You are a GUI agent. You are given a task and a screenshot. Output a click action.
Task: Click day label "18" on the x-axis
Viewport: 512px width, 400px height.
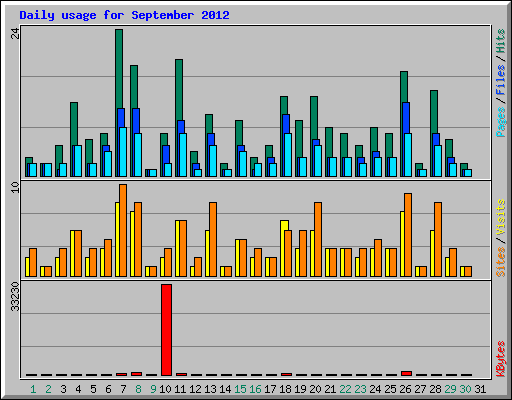[285, 389]
